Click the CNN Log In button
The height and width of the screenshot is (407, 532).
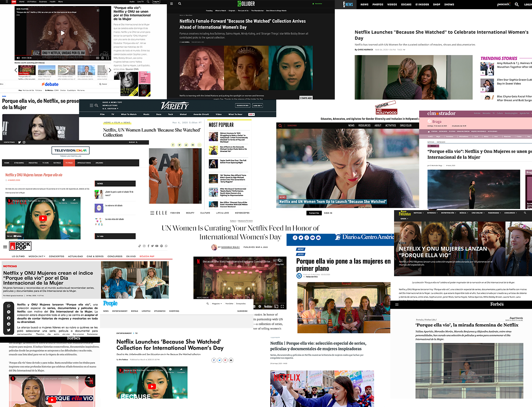[156, 2]
